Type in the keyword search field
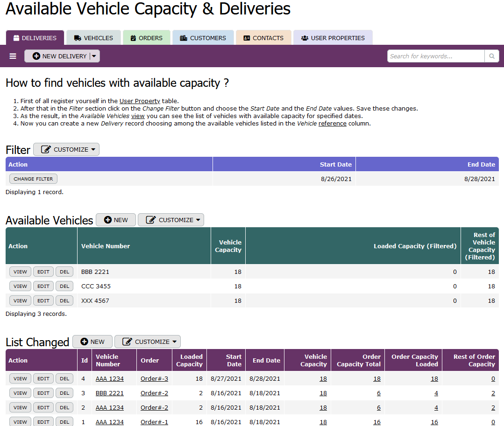 [x=435, y=56]
